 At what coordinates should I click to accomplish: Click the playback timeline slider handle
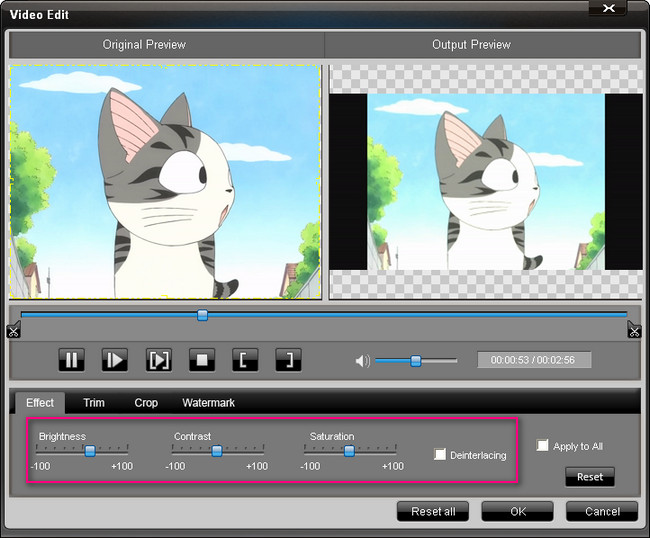[202, 315]
